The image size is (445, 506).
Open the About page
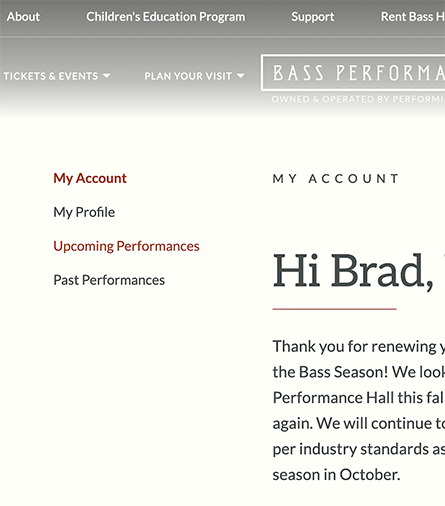23,16
